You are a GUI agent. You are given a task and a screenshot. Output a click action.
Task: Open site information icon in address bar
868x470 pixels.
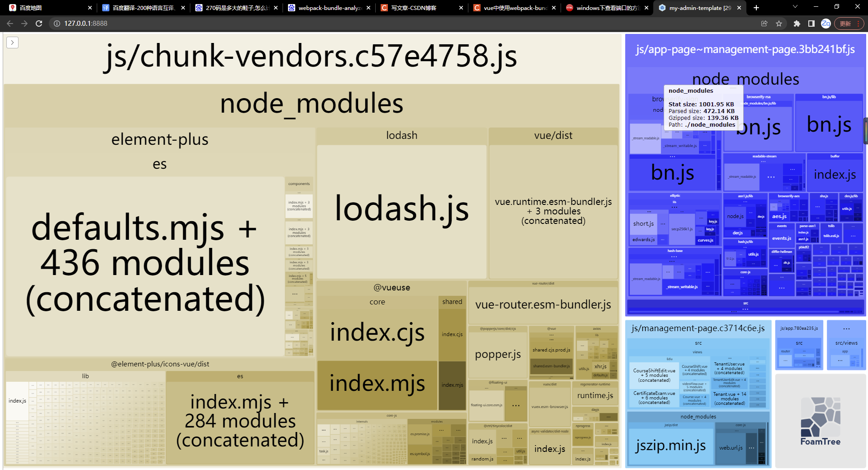coord(57,24)
